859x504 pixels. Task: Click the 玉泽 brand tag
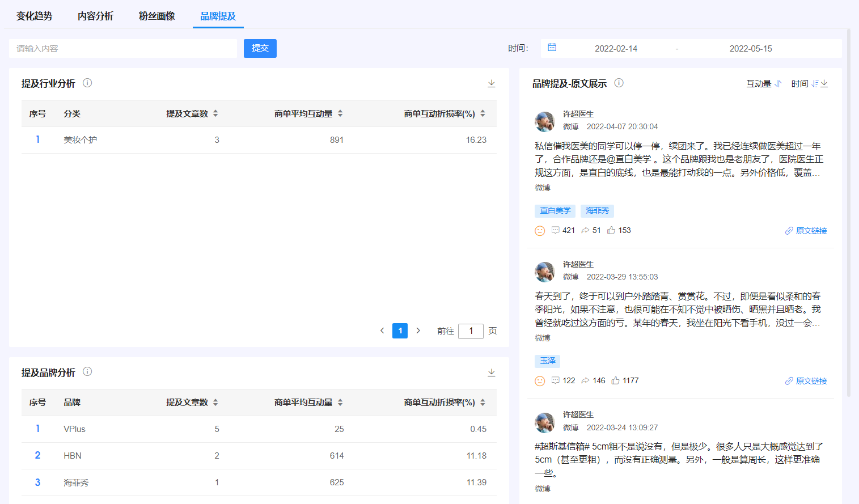pos(548,361)
